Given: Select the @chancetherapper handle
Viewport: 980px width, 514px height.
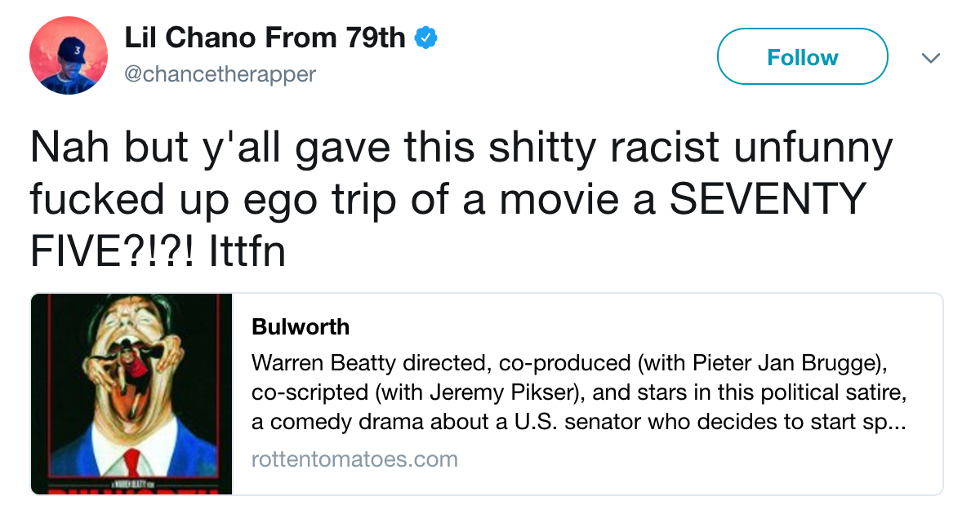Looking at the screenshot, I should (x=220, y=74).
